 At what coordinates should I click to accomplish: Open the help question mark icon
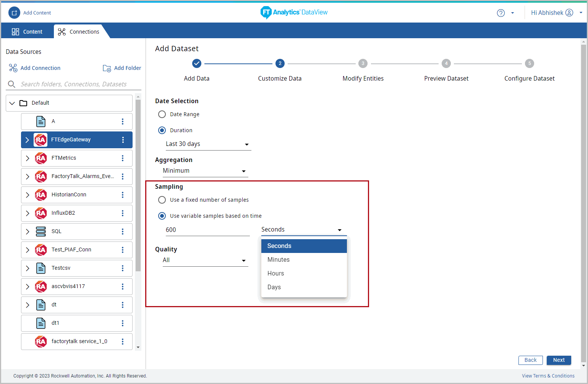(501, 13)
